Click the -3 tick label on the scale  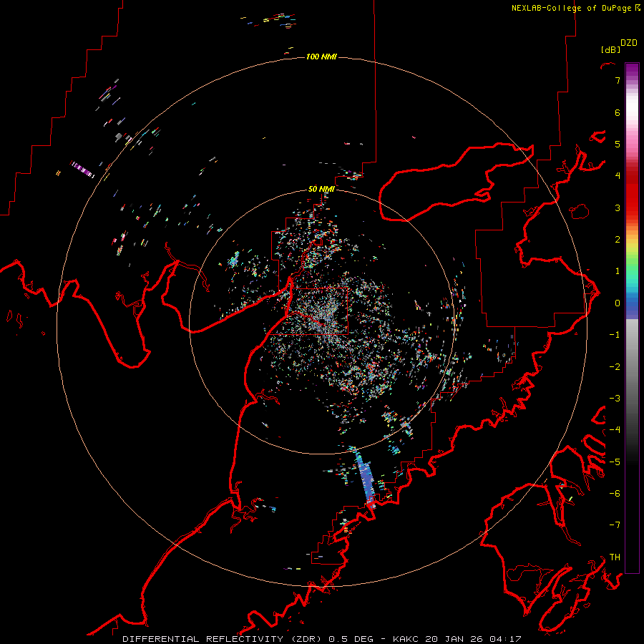(615, 399)
